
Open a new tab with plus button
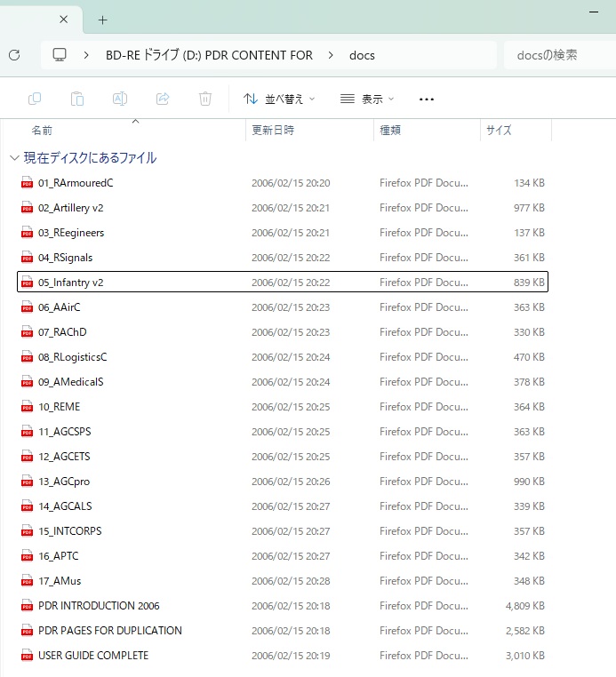tap(102, 19)
